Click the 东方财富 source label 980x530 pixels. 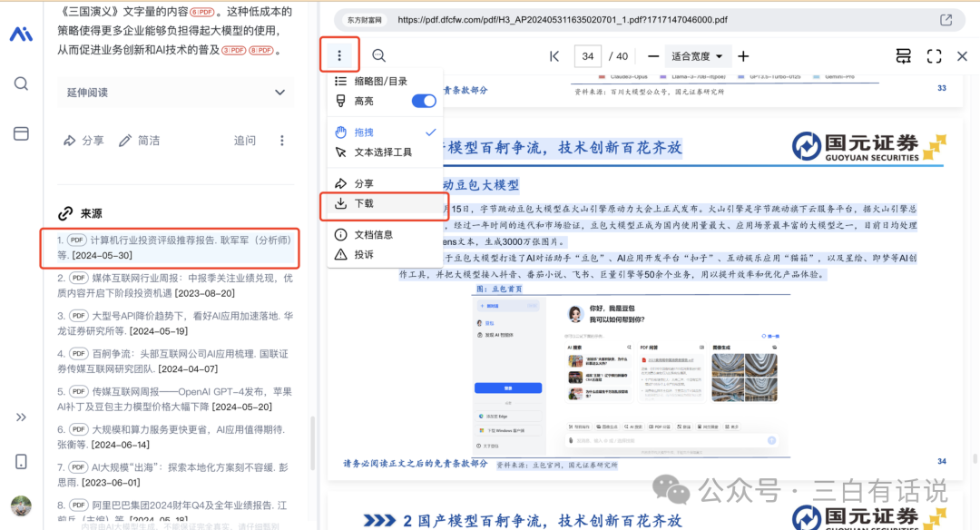[365, 20]
